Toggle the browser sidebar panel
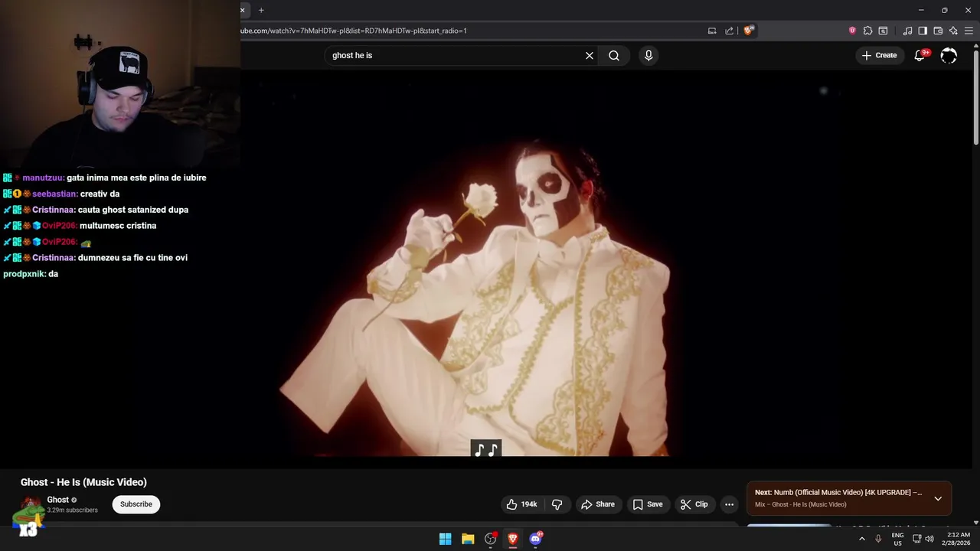 (x=923, y=31)
